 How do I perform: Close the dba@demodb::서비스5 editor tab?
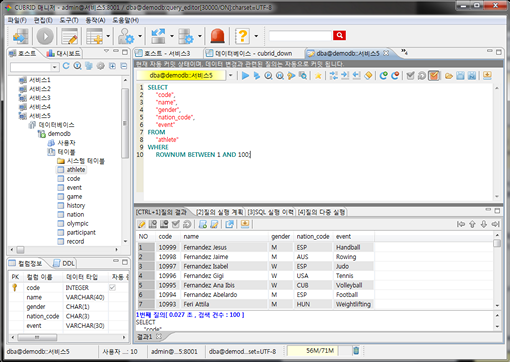click(386, 53)
